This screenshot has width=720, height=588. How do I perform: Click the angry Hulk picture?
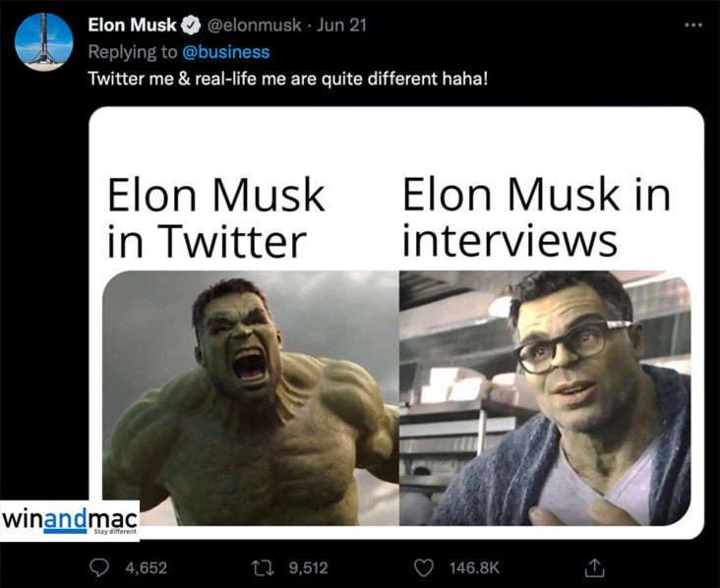coord(251,398)
